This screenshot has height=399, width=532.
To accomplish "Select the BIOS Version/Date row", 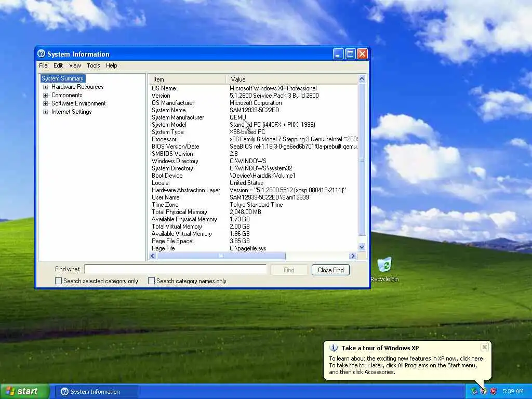I will [x=253, y=147].
